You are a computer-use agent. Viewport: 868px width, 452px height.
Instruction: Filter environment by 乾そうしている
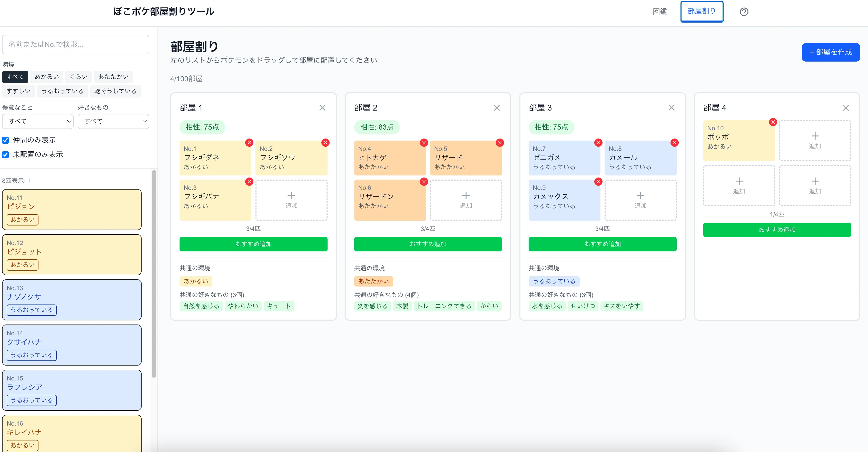pos(116,91)
